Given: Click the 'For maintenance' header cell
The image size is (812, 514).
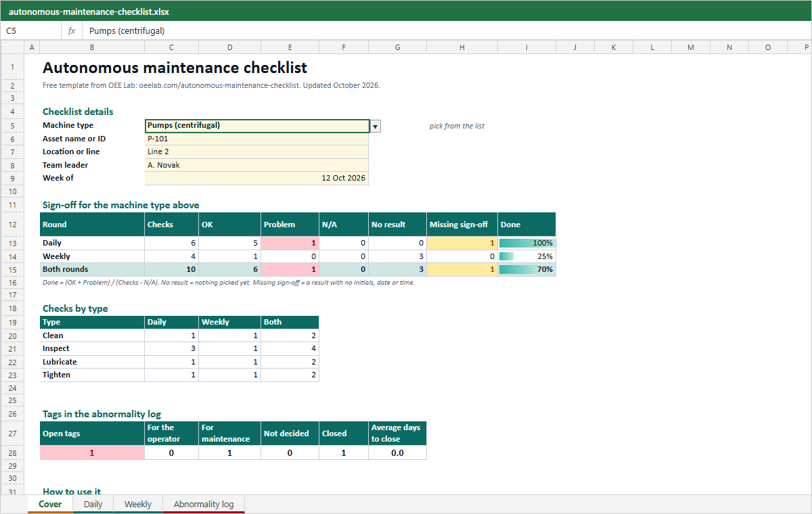Looking at the screenshot, I should pyautogui.click(x=229, y=434).
